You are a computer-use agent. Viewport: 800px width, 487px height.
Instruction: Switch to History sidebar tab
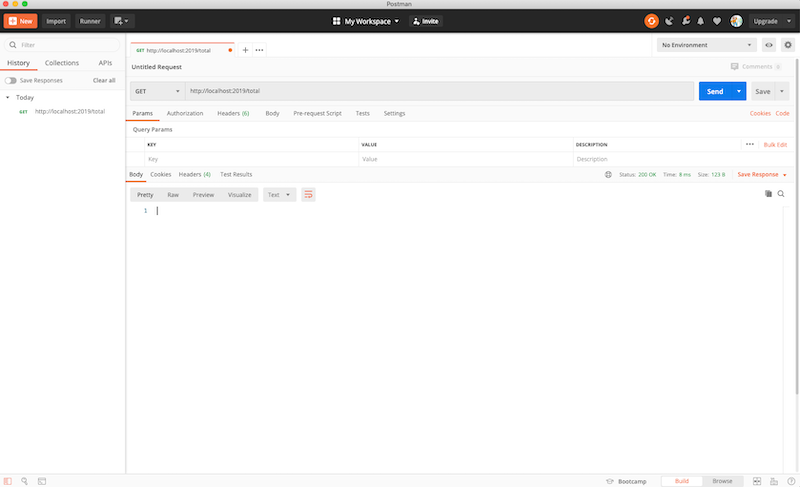pyautogui.click(x=18, y=63)
